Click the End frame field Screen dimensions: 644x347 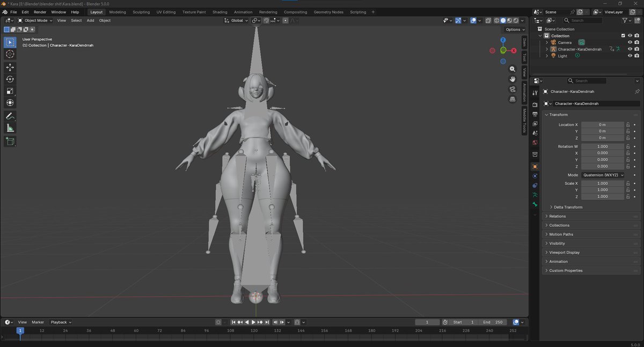point(493,322)
